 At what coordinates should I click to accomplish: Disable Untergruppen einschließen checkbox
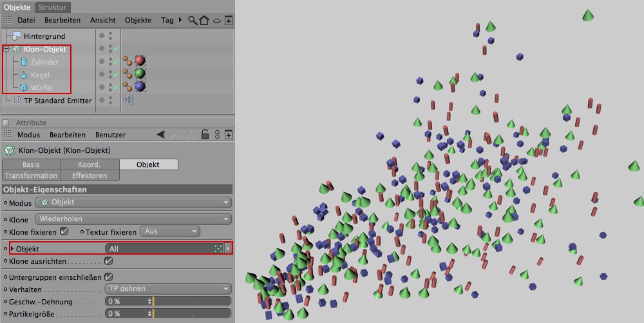108,277
